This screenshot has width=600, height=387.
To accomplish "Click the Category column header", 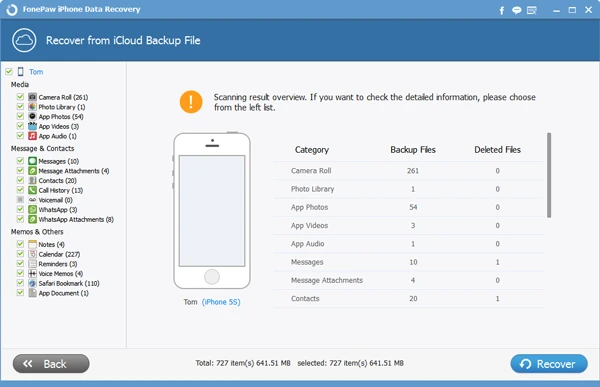I will [311, 150].
